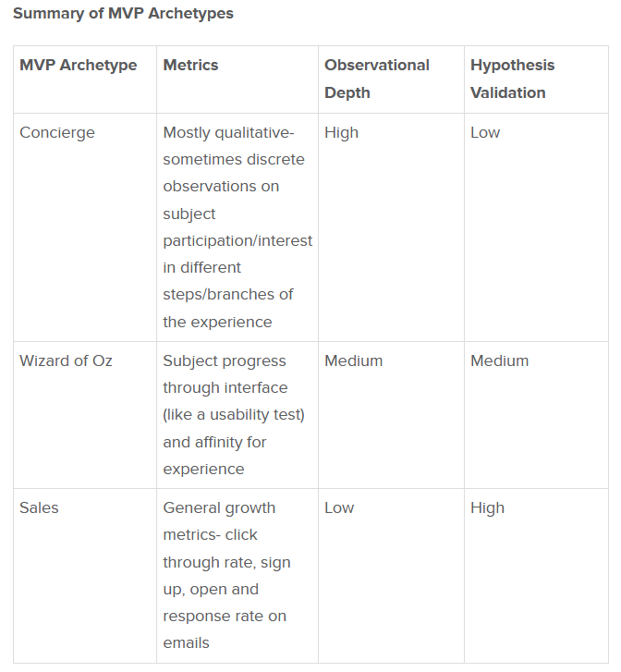Click 'Low' observational depth for Sales
Viewport: 621px width, 672px height.
(x=339, y=507)
